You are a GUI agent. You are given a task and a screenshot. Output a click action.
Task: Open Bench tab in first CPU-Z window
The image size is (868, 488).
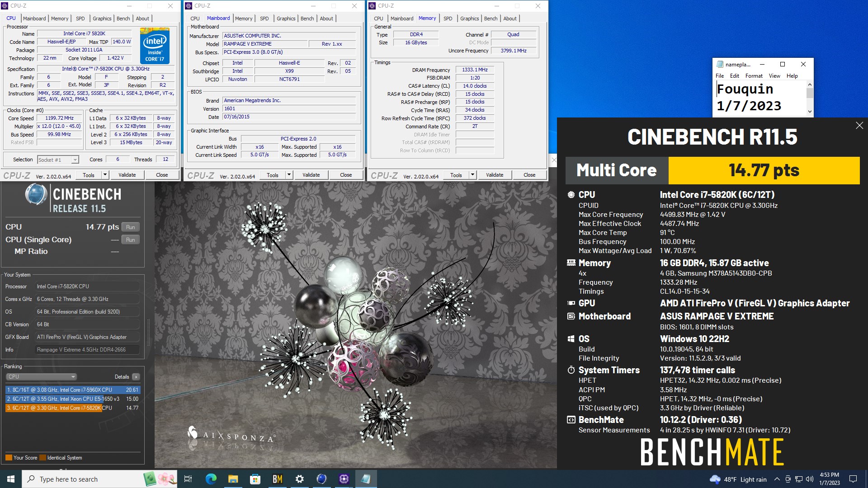(123, 19)
